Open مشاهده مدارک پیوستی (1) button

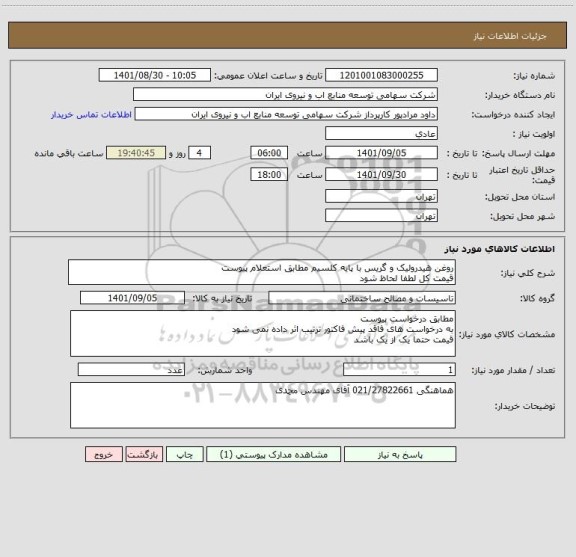(x=274, y=454)
